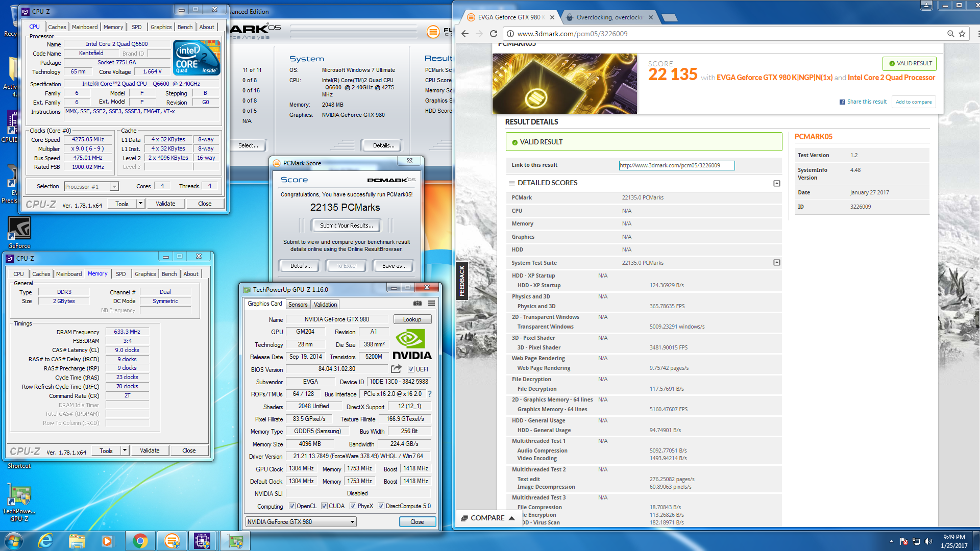Click Details... in PCMark Score dialog

point(301,266)
